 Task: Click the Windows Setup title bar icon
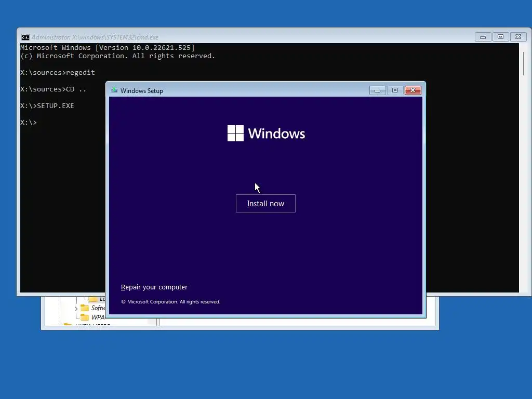(114, 90)
